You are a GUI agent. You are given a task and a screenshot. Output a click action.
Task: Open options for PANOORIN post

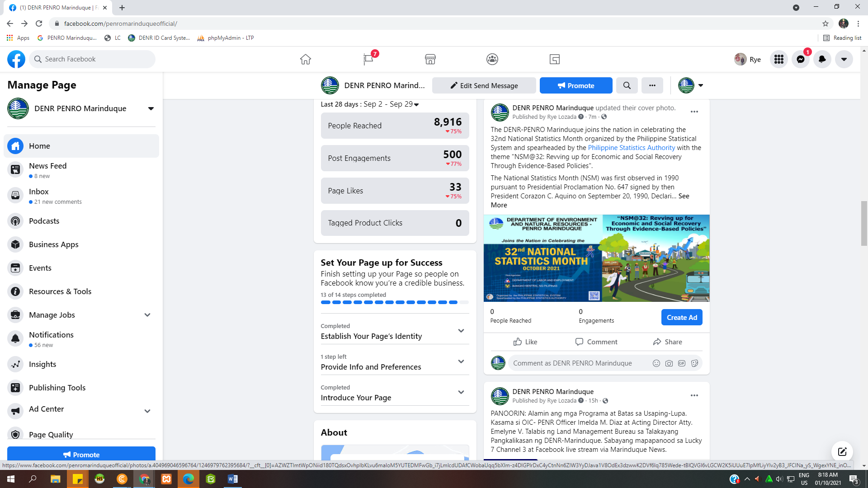coord(694,395)
